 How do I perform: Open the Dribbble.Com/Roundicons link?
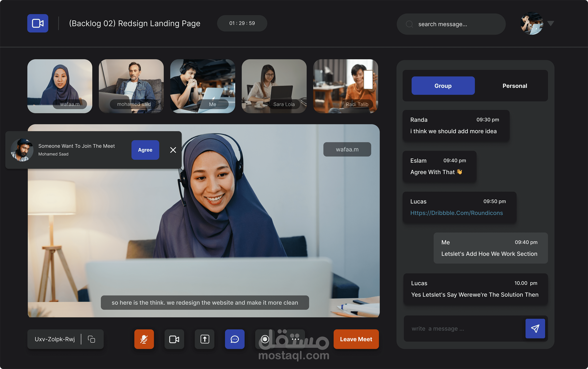pos(456,213)
